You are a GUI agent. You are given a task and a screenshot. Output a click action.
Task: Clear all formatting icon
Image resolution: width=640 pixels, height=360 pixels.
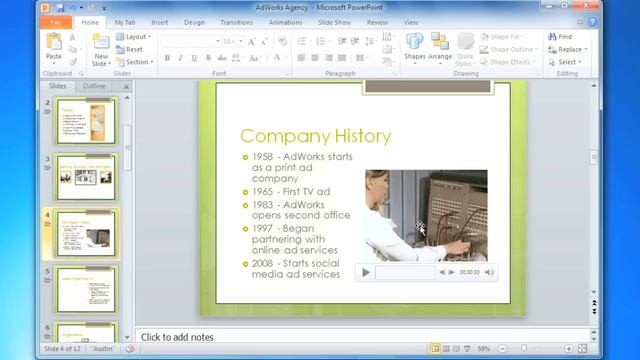point(282,41)
